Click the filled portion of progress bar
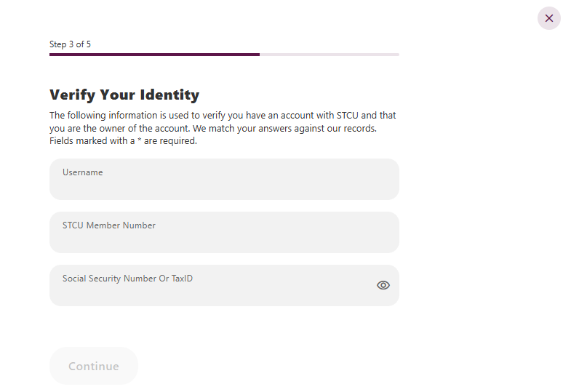 point(154,55)
